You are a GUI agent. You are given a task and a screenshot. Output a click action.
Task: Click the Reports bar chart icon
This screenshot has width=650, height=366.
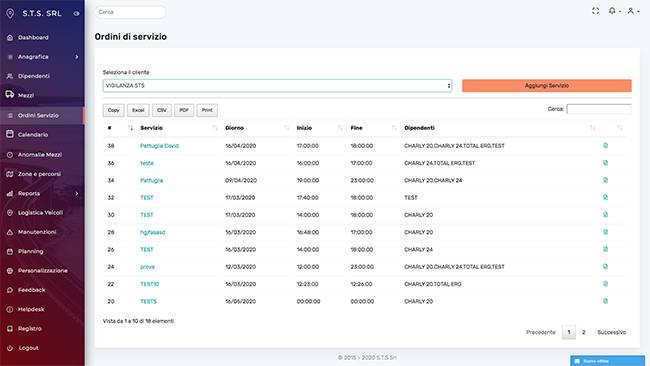(10, 193)
